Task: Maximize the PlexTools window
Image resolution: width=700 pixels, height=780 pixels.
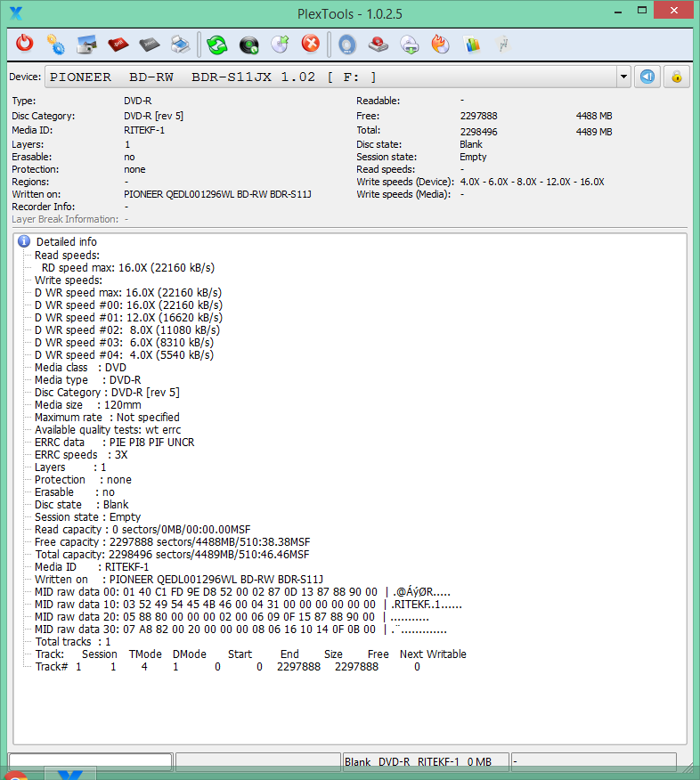Action: pyautogui.click(x=642, y=11)
